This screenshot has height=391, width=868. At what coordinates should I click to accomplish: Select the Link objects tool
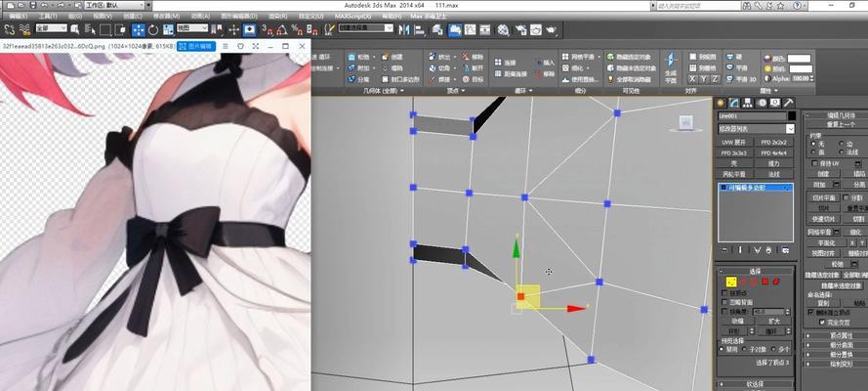(x=10, y=28)
